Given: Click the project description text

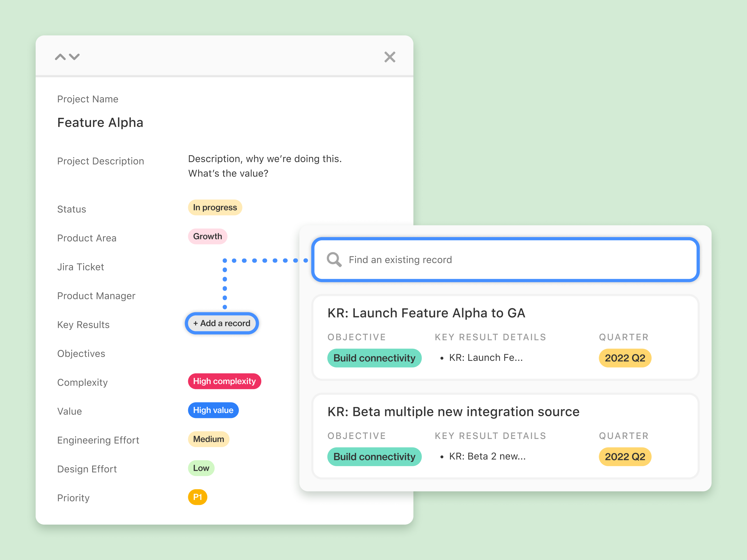Looking at the screenshot, I should click(265, 166).
